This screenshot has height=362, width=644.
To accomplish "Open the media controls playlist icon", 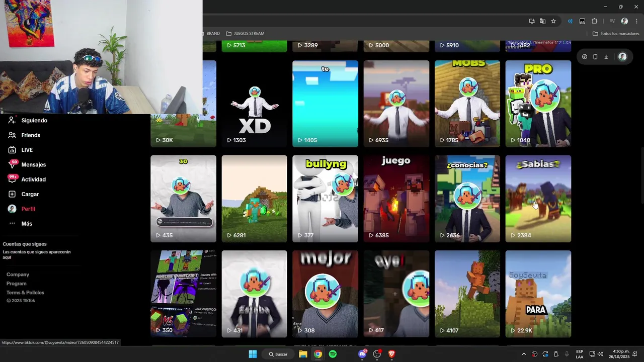I will (x=612, y=21).
